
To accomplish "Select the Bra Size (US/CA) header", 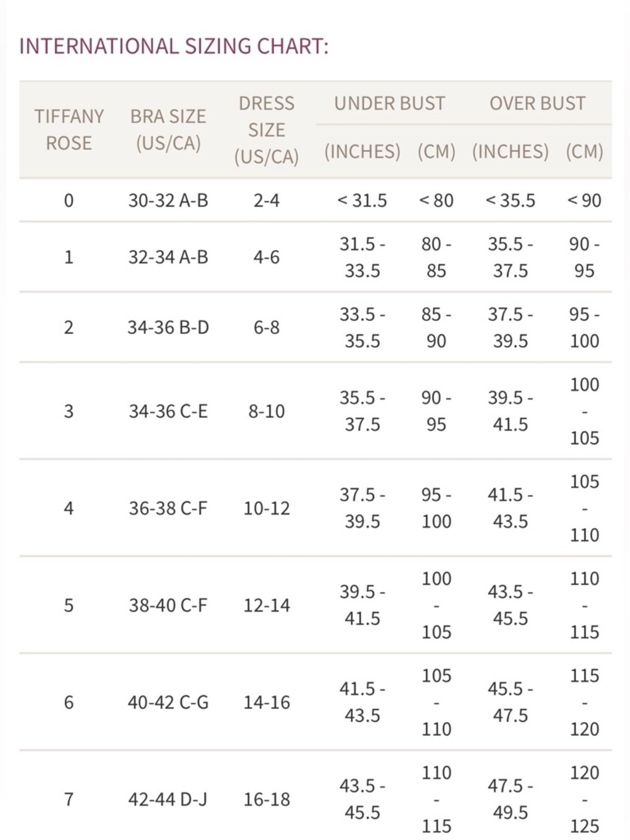I will [168, 130].
